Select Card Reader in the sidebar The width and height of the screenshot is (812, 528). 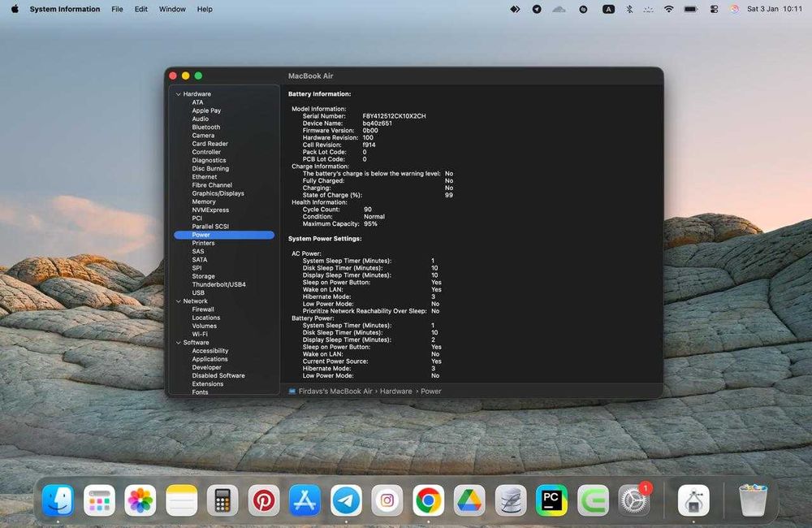pyautogui.click(x=209, y=144)
